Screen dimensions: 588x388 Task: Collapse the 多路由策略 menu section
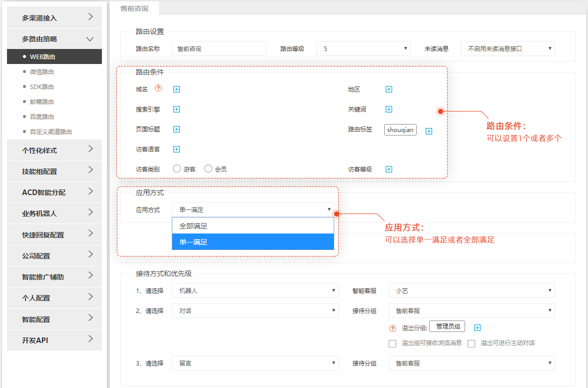click(54, 38)
